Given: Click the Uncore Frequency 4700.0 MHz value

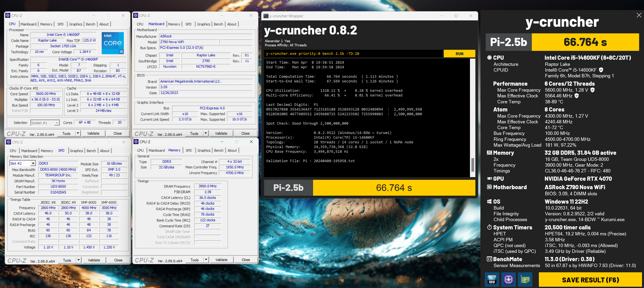Looking at the screenshot, I should pos(235,173).
